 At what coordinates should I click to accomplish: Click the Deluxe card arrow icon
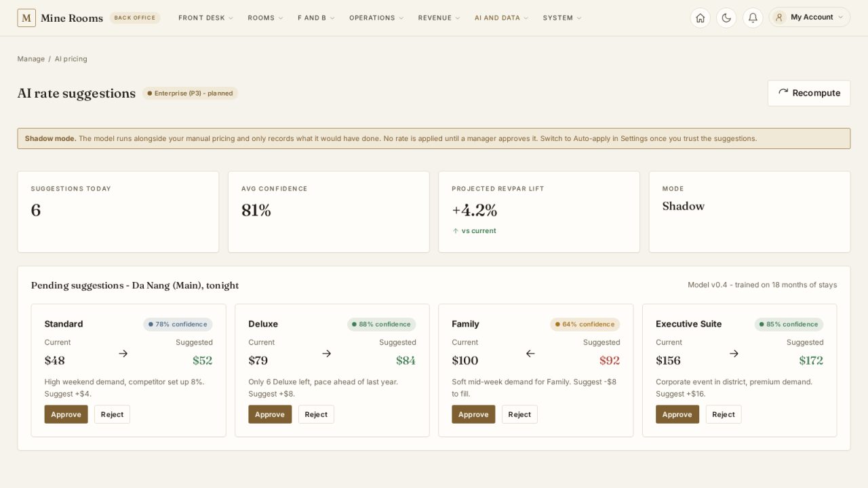pyautogui.click(x=326, y=353)
